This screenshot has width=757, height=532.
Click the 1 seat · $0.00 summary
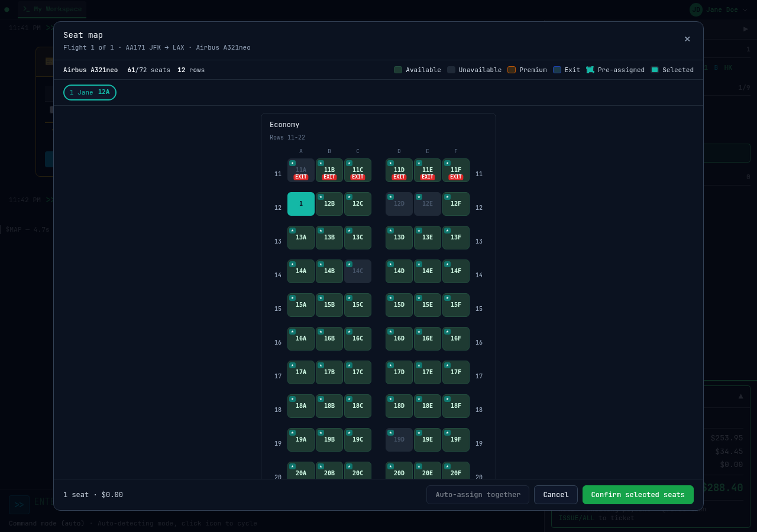(x=93, y=495)
